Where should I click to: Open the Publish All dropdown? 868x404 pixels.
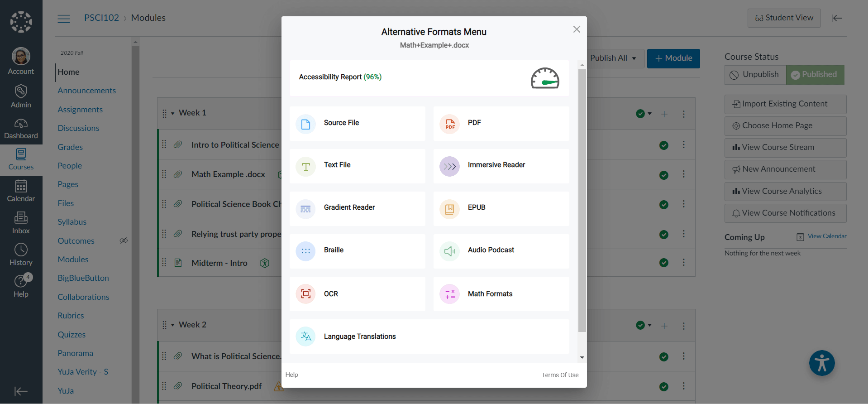click(x=615, y=58)
